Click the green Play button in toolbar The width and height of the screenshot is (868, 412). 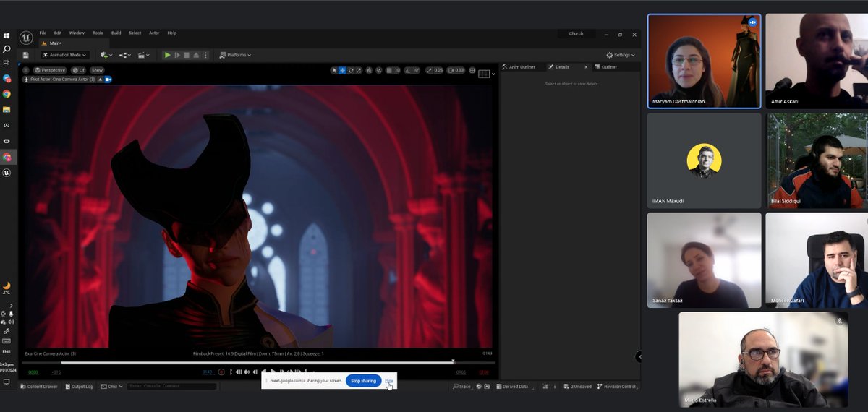tap(168, 55)
